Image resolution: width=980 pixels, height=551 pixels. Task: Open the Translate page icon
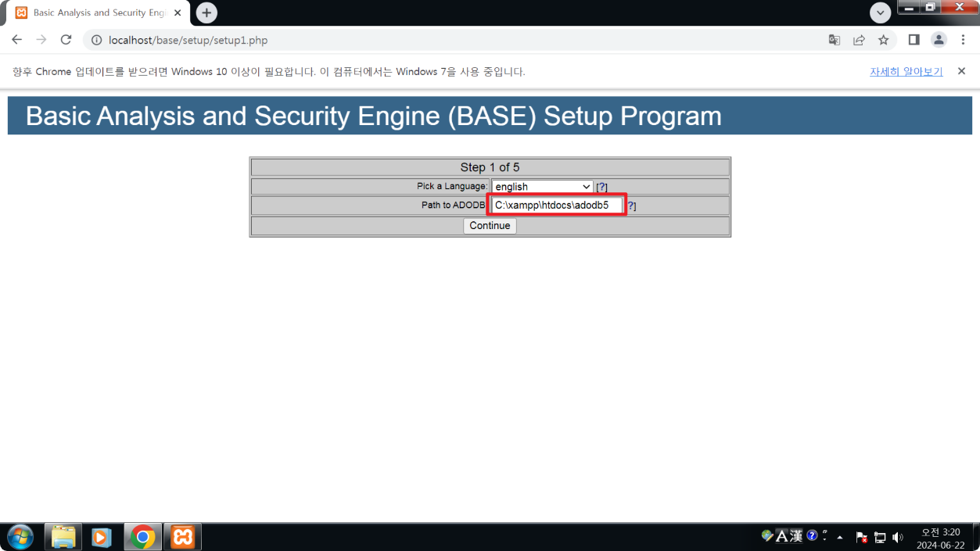(x=835, y=40)
